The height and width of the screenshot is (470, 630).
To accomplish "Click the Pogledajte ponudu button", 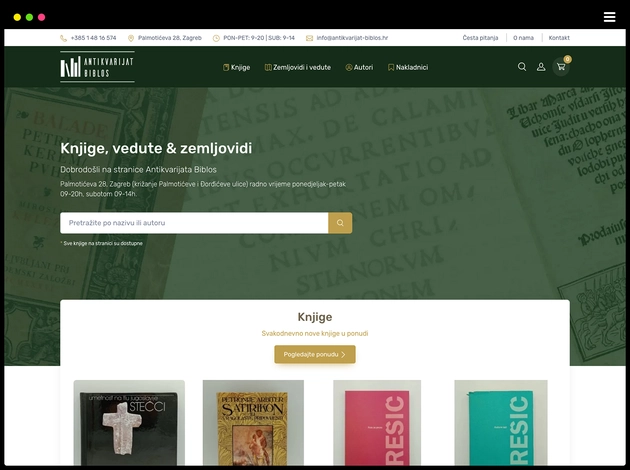I will [315, 354].
